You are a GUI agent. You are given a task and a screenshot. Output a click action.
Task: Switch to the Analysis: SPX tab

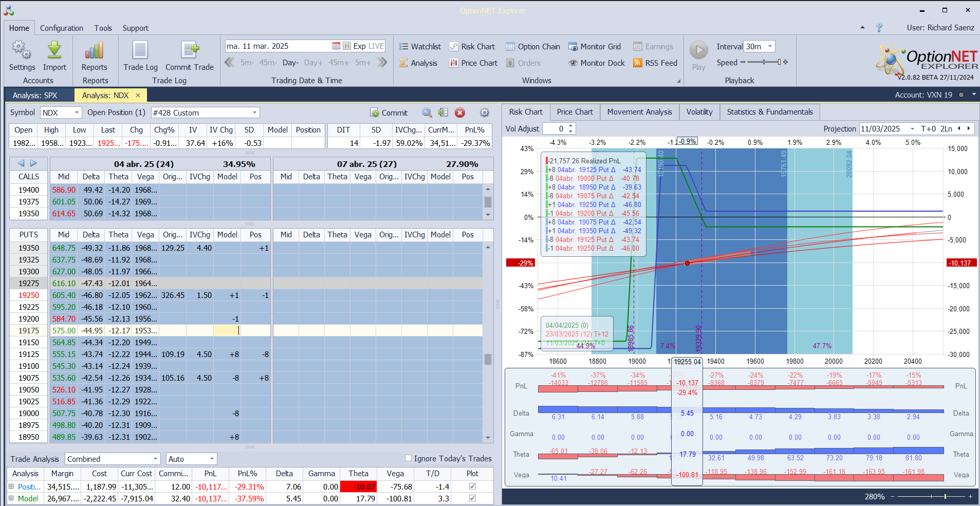pos(35,95)
